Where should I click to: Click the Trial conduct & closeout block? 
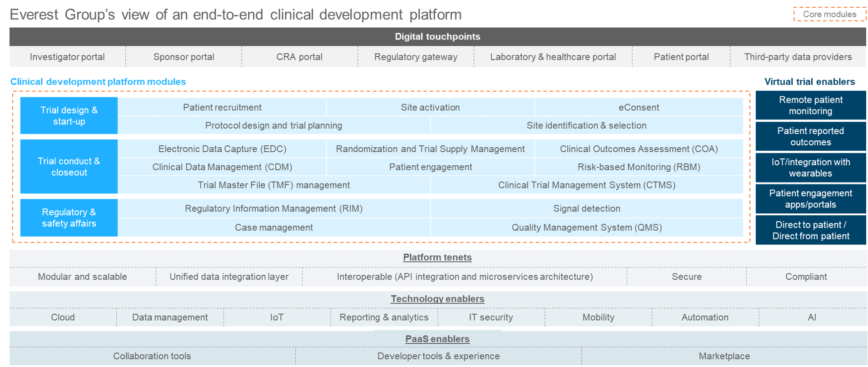tap(69, 167)
